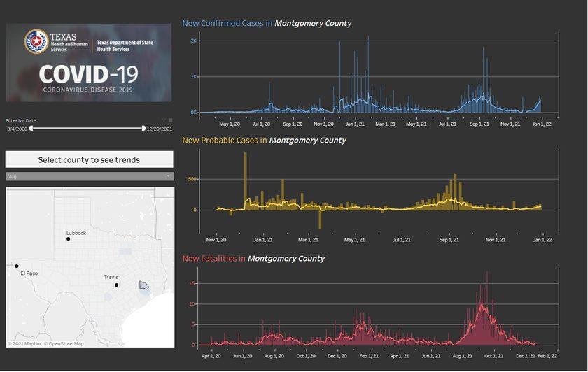Screen dimensions: 588x372
Task: Click the Select county to see trends header
Action: pos(89,159)
